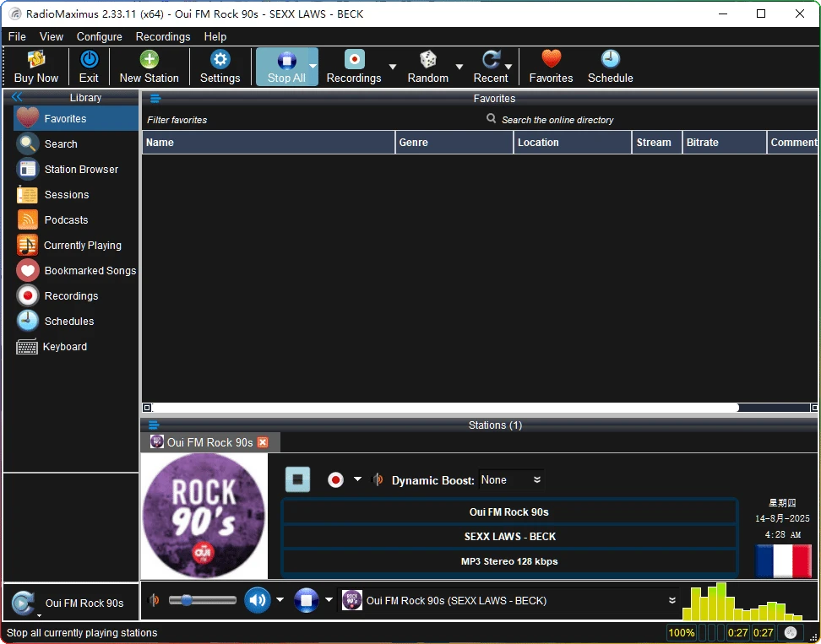This screenshot has width=821, height=644.
Task: Sort by the Comment column header
Action: (793, 143)
